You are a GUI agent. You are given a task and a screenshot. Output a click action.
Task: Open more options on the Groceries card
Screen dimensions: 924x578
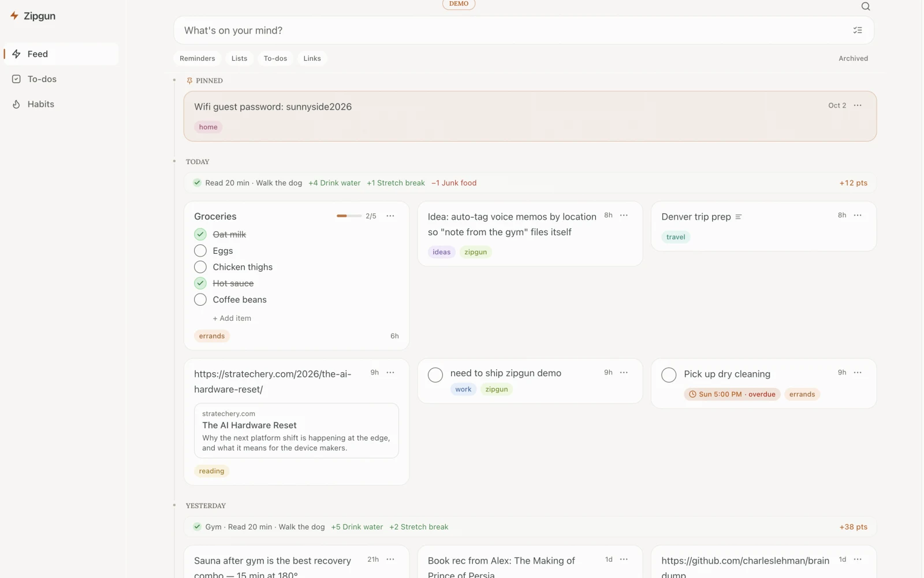pos(390,216)
